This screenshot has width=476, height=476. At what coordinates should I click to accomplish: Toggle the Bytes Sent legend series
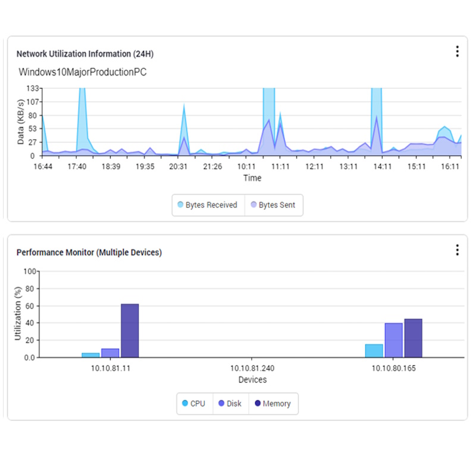pyautogui.click(x=274, y=205)
